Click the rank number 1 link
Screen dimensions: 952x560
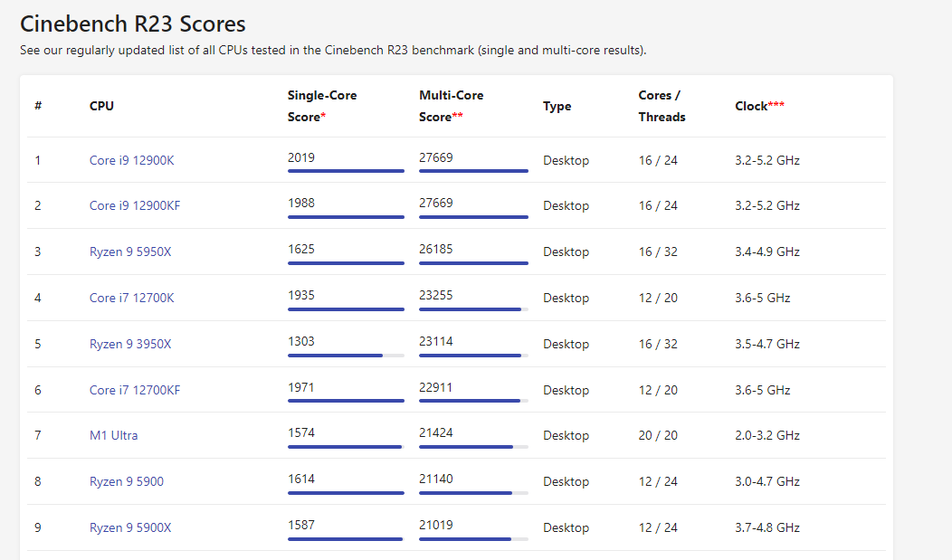[x=38, y=161]
